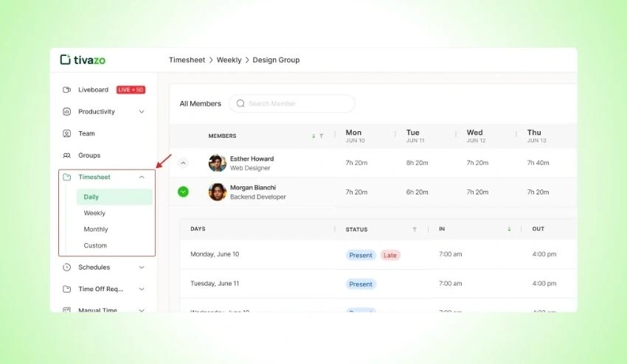627x364 pixels.
Task: Click the DAYS column header
Action: (x=198, y=229)
